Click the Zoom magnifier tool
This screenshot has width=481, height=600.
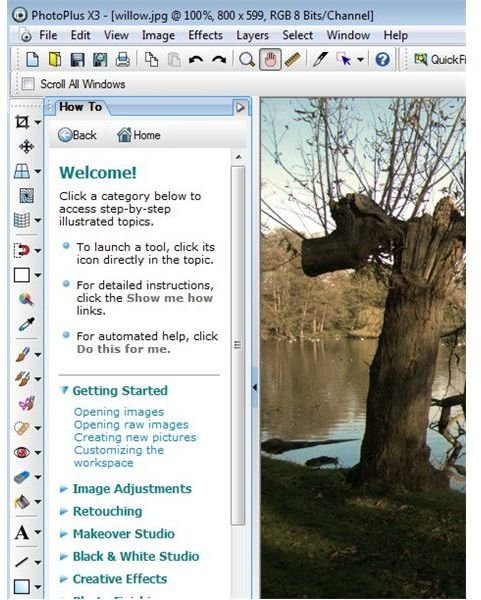247,60
